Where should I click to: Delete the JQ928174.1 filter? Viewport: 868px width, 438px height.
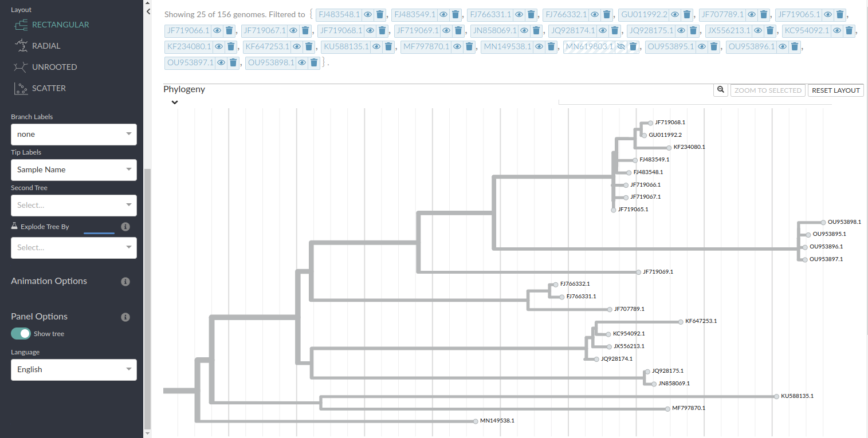point(615,30)
